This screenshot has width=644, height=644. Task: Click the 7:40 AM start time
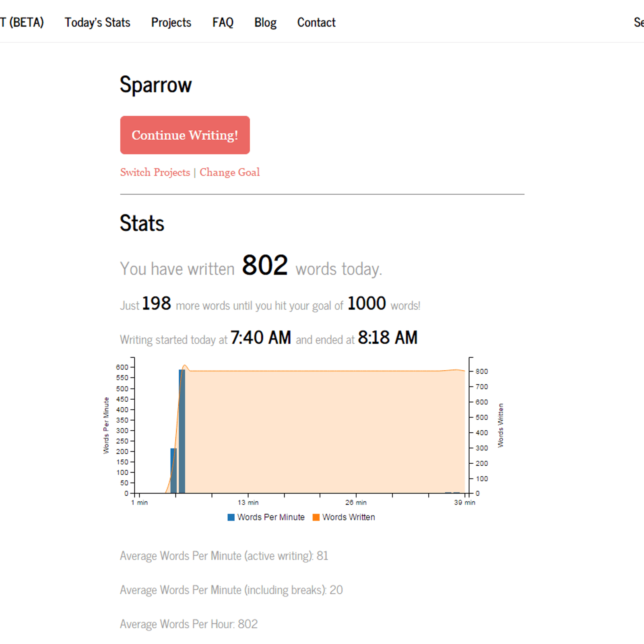(261, 337)
